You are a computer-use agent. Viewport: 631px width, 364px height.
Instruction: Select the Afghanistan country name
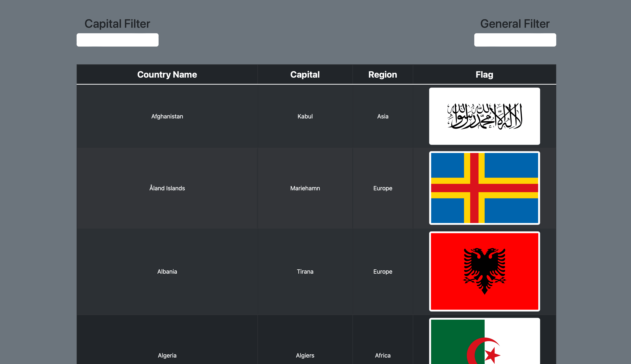coord(167,116)
